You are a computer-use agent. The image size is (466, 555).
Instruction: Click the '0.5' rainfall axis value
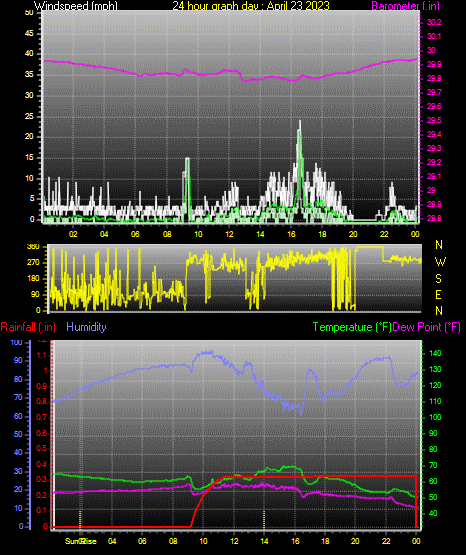coord(42,448)
